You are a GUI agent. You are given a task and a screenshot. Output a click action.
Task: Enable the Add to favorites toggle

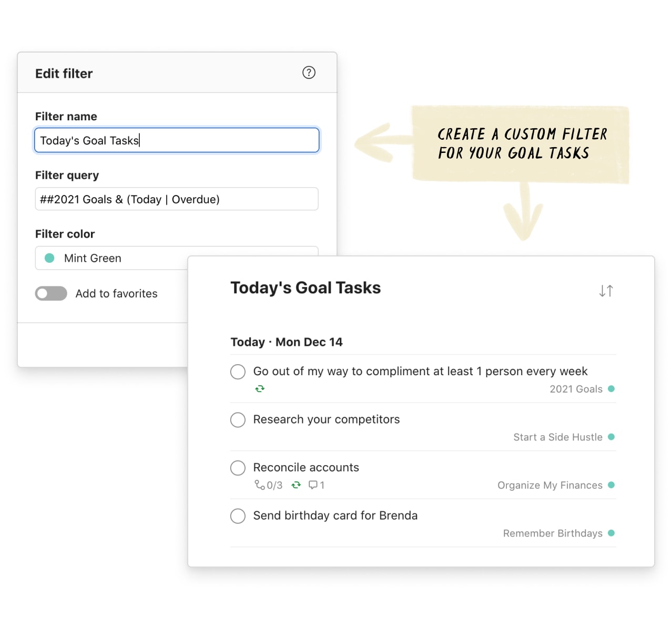50,293
